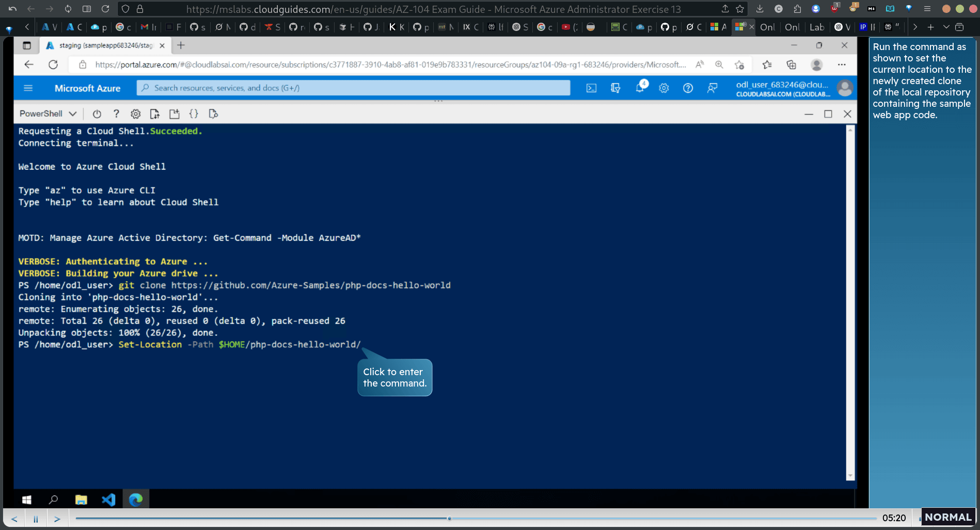Open Azure help question mark icon
Viewport: 980px width, 530px height.
pyautogui.click(x=688, y=88)
